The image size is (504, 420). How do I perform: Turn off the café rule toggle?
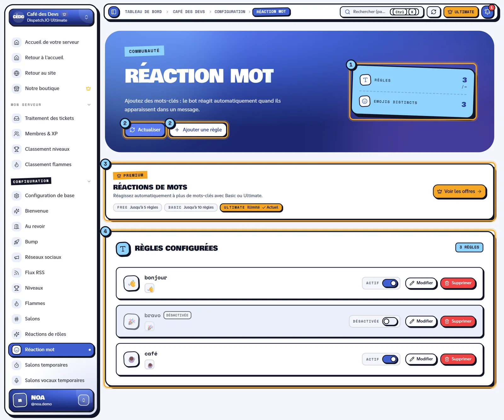pos(390,359)
